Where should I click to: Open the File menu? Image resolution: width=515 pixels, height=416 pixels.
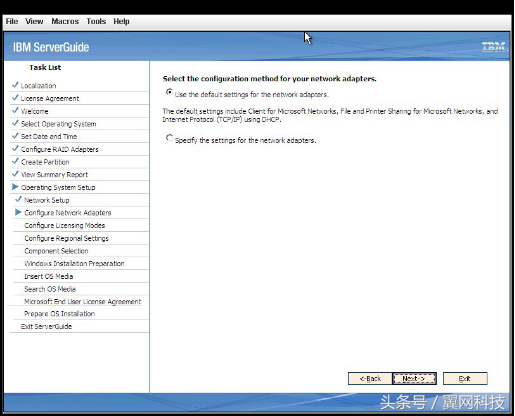click(x=12, y=21)
